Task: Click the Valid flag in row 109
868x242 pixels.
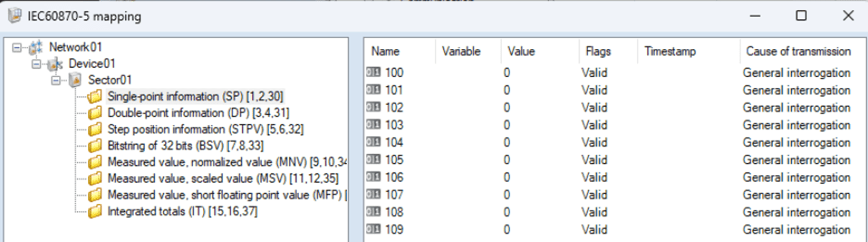Action: tap(594, 229)
